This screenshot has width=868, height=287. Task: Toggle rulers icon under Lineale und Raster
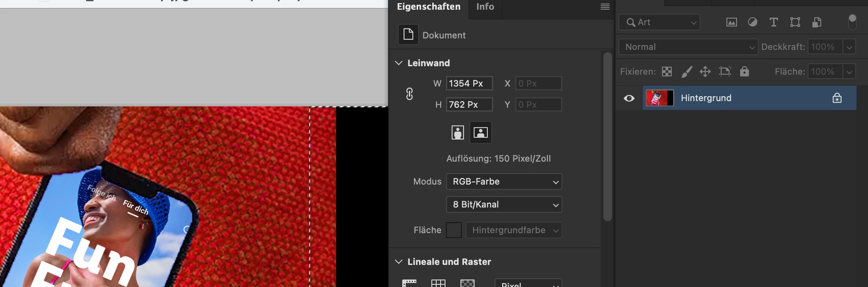coord(409,283)
